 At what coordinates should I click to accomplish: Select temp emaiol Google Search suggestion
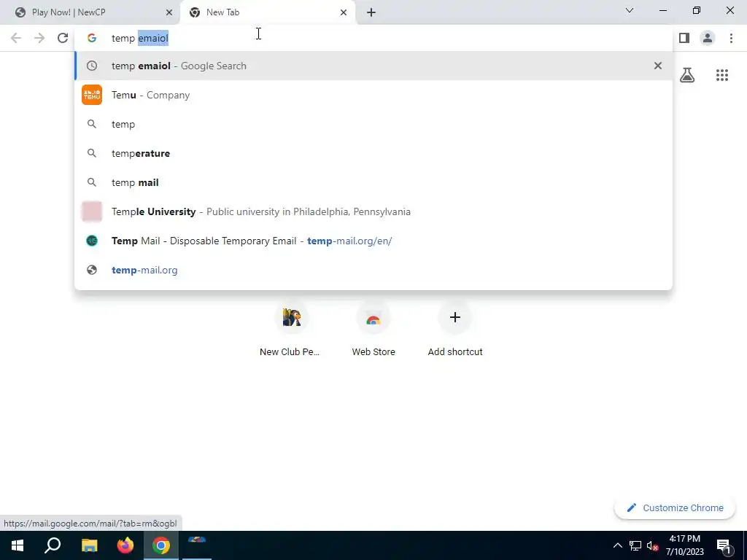[373, 66]
